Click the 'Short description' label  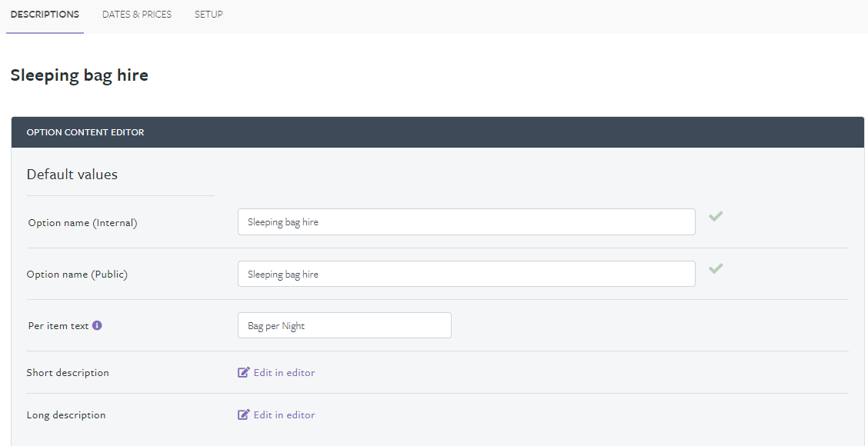(x=68, y=372)
